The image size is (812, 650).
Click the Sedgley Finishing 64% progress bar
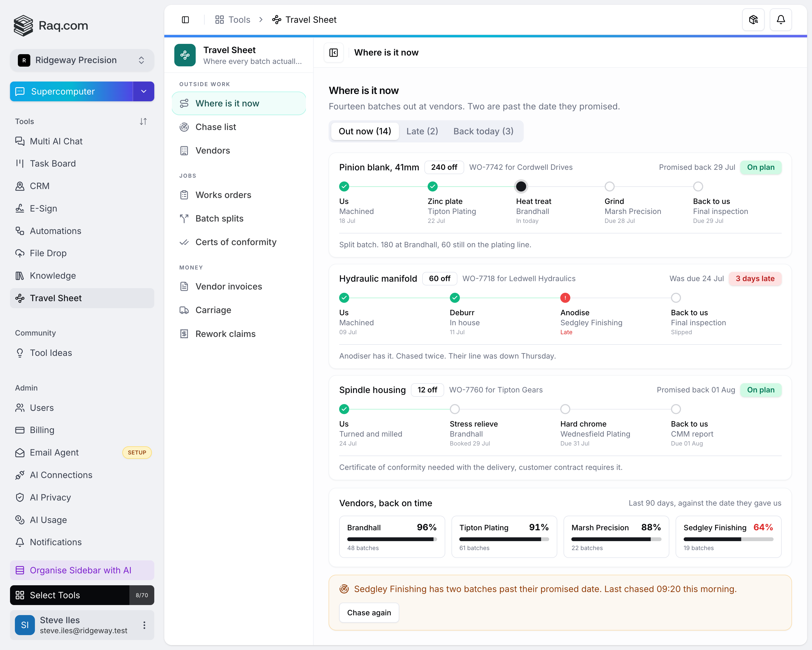click(728, 539)
